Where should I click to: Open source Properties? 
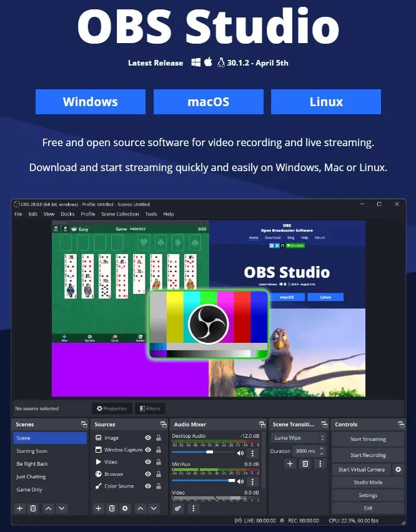pyautogui.click(x=112, y=408)
